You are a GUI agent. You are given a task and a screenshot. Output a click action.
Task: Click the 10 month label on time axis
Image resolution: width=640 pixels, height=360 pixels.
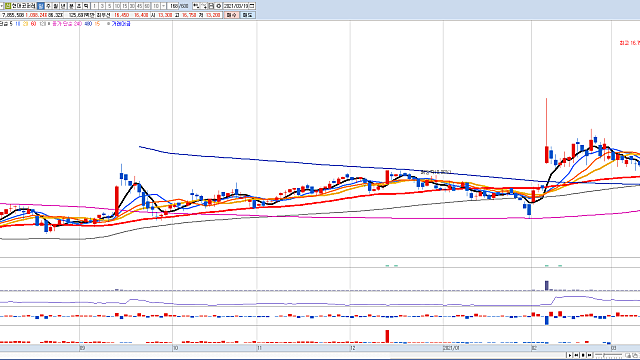click(176, 348)
